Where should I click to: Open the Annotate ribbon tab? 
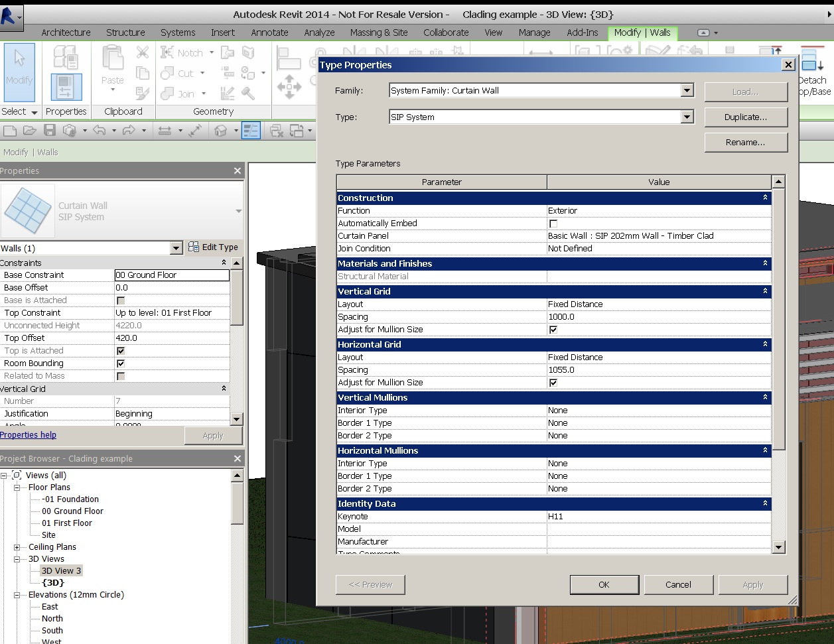[269, 32]
